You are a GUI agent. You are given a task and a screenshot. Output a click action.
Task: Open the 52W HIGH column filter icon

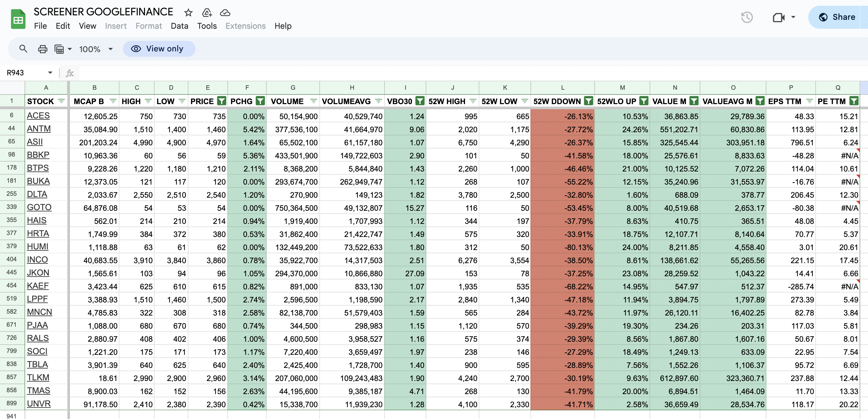point(473,101)
